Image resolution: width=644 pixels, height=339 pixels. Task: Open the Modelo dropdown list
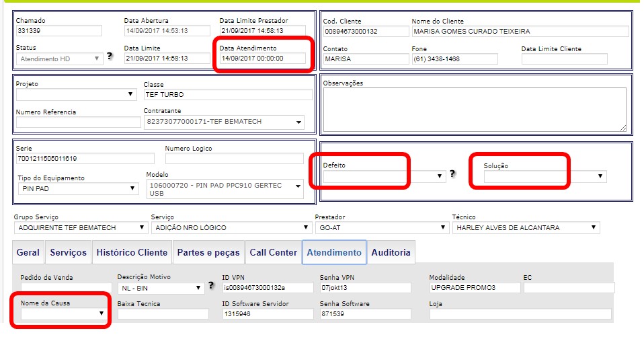point(225,188)
